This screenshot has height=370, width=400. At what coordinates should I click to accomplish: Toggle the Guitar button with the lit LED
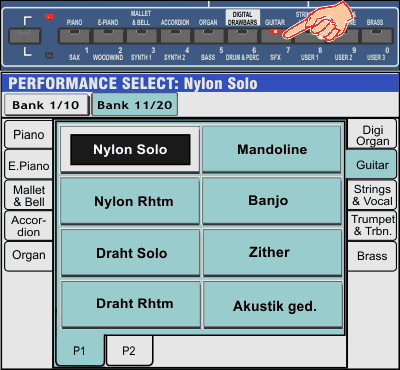tap(275, 36)
